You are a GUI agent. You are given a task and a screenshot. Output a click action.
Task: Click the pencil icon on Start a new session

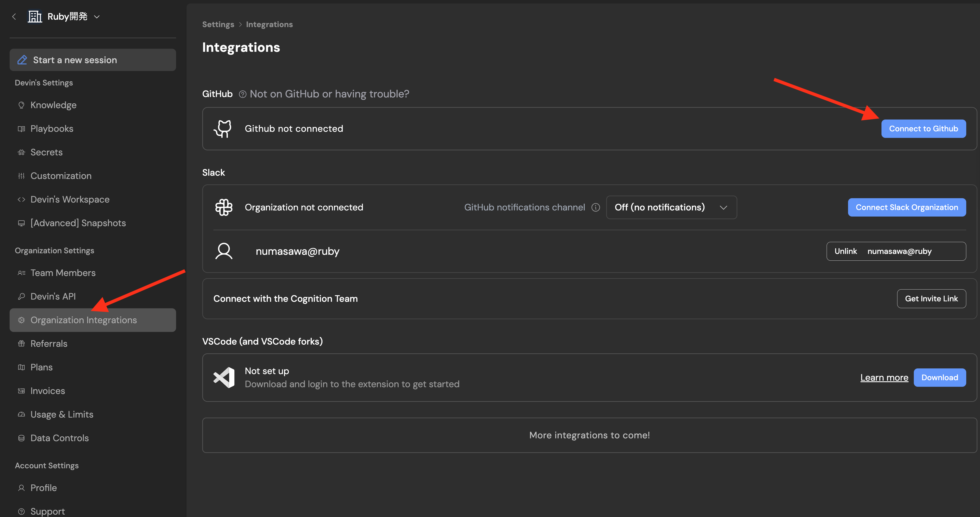point(23,60)
